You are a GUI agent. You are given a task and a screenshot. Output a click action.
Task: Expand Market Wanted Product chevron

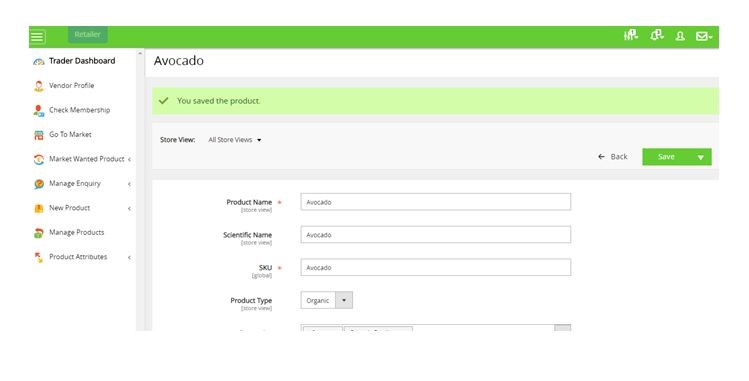(x=129, y=159)
